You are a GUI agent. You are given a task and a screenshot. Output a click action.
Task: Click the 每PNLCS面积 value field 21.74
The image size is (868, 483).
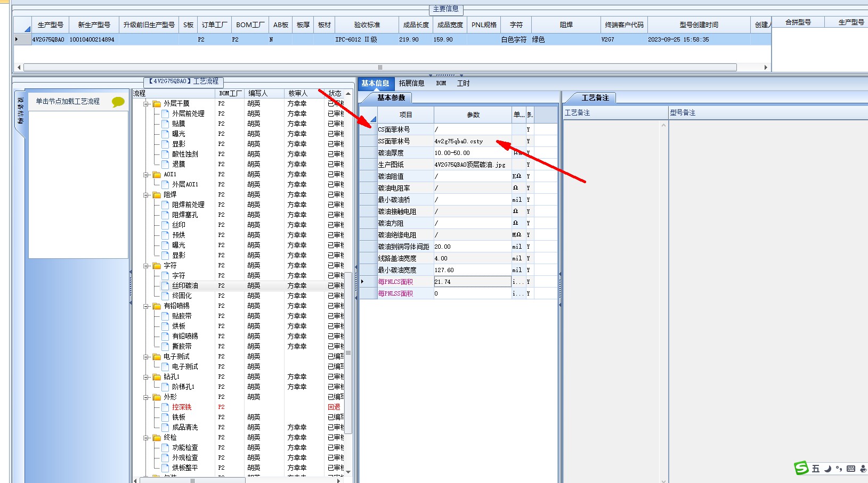click(473, 282)
